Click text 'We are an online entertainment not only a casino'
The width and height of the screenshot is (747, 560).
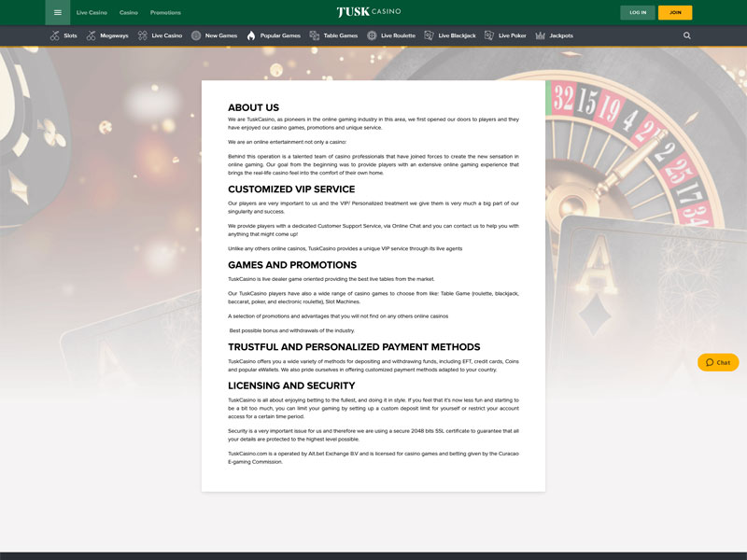pyautogui.click(x=288, y=142)
